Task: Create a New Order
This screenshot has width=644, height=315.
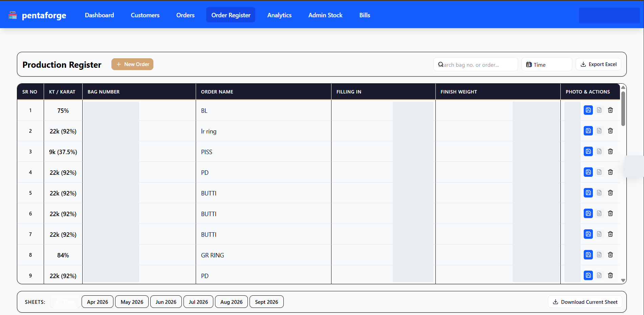Action: [x=132, y=64]
